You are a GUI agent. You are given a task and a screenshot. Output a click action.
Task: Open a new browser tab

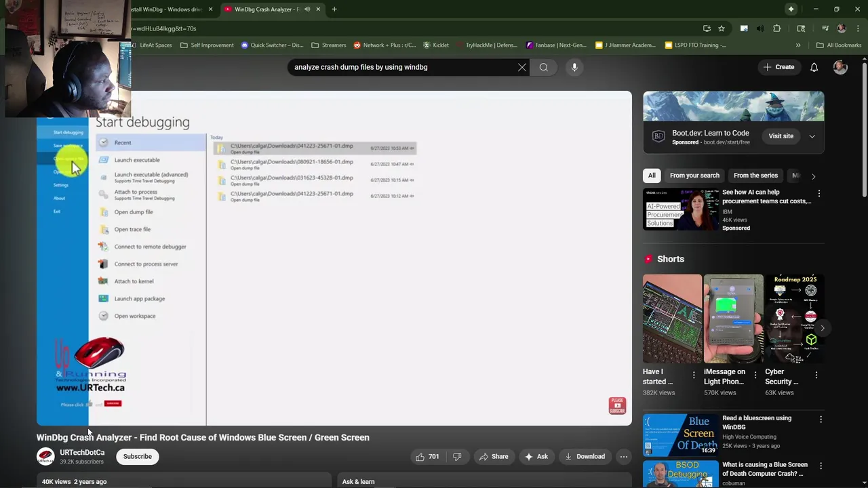tap(334, 9)
